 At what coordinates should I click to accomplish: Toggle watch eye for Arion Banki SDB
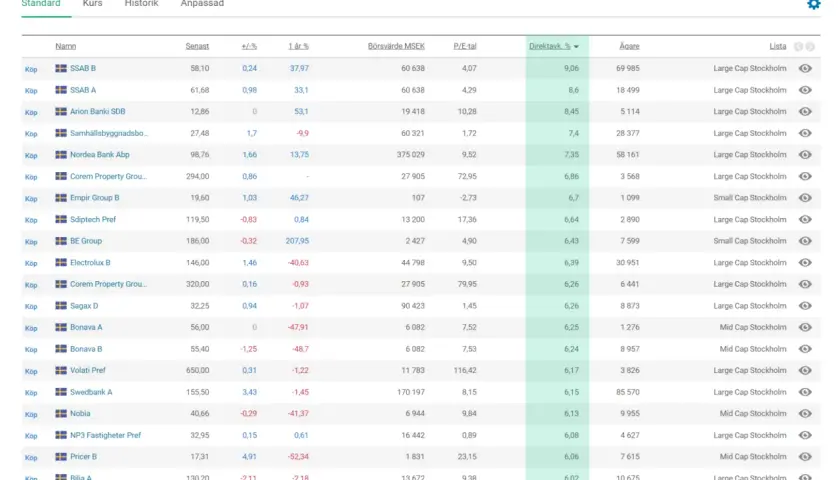[805, 111]
